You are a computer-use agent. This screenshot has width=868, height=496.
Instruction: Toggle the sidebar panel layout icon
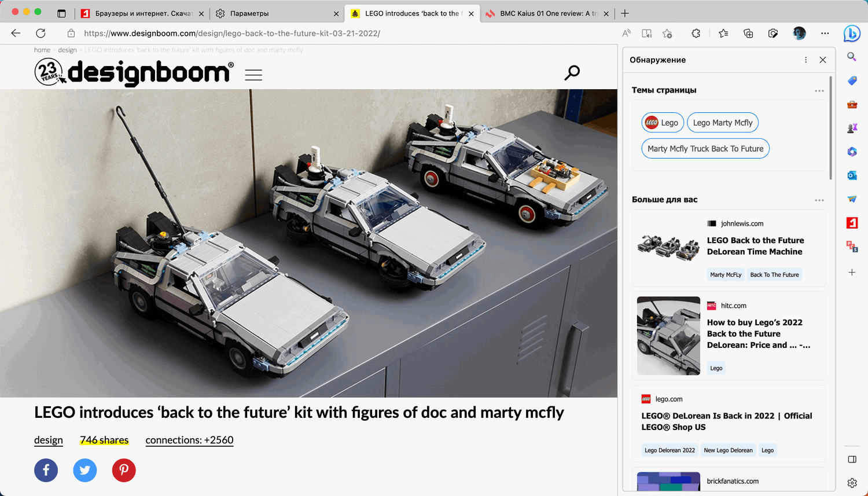coord(852,460)
